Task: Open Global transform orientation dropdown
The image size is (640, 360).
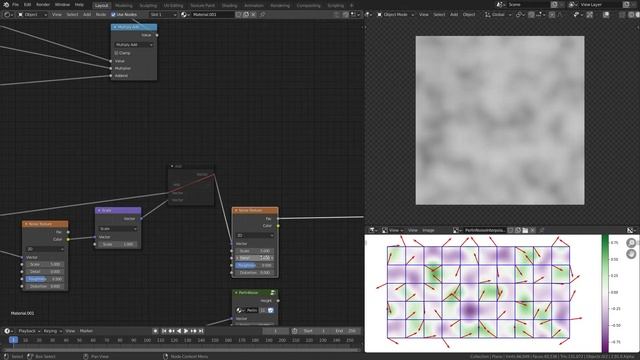Action: pyautogui.click(x=498, y=15)
